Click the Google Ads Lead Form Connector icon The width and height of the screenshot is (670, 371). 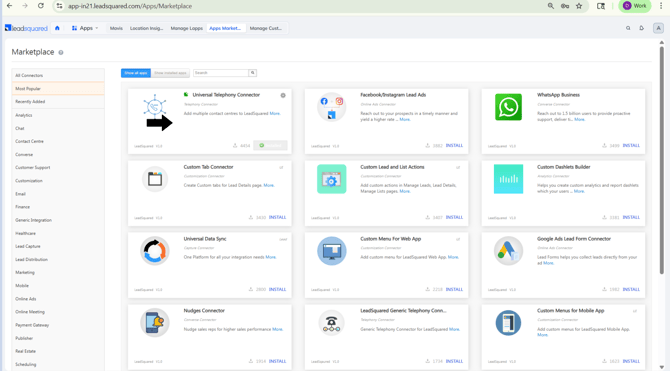(x=508, y=251)
